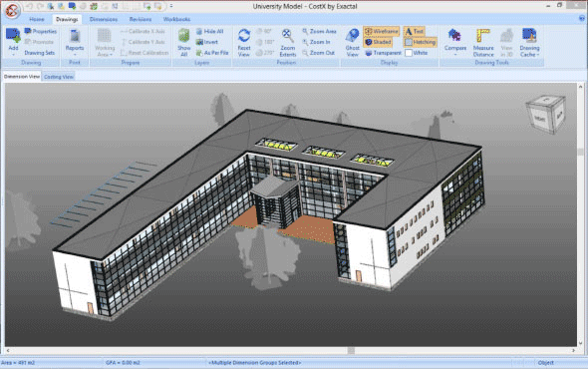
Task: Click the Area = 491 m2 status text
Action: click(x=18, y=363)
